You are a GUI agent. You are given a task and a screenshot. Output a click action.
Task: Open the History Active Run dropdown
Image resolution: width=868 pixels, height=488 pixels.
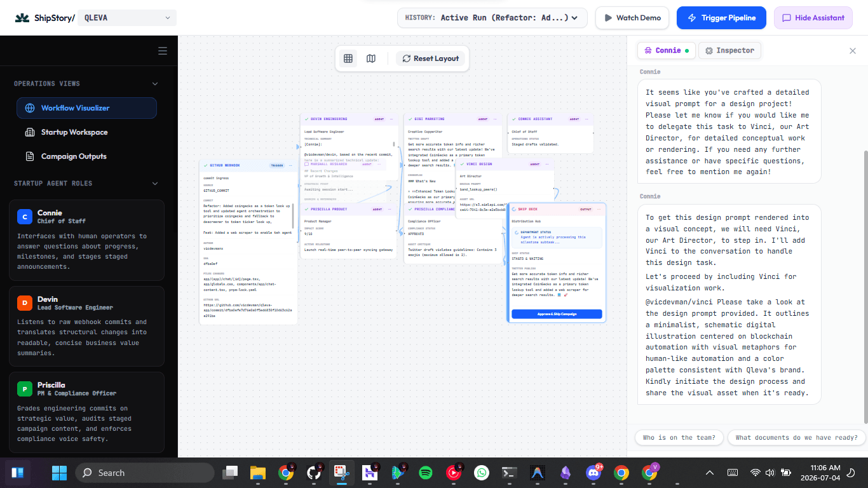click(492, 18)
